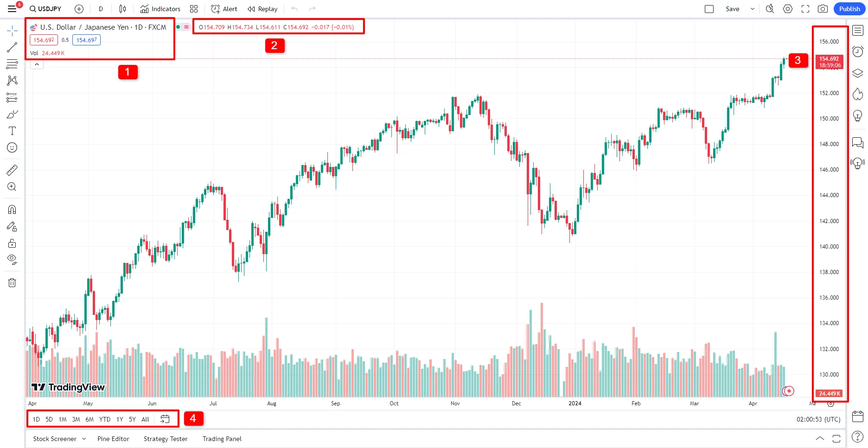Viewport: 868px width, 448px height.
Task: Toggle lock all drawing tools
Action: click(x=12, y=243)
